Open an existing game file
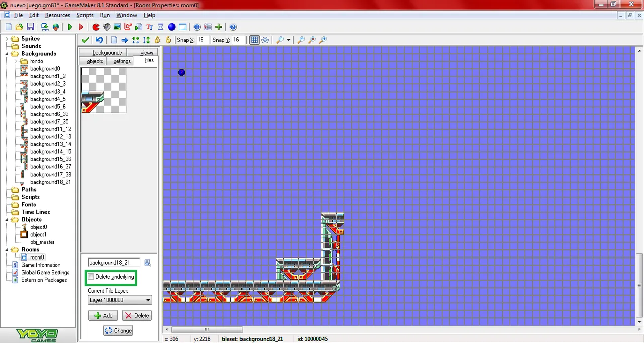Screen dimensions: 644x343 click(19, 27)
